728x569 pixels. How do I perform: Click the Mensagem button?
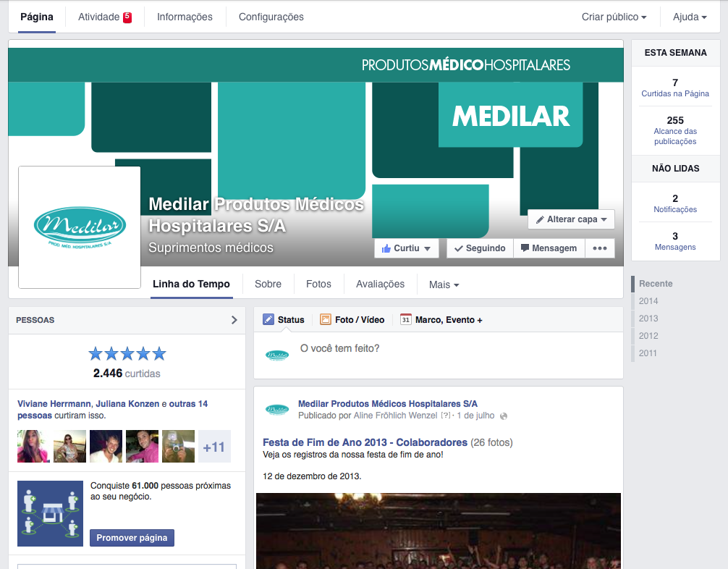tap(549, 248)
